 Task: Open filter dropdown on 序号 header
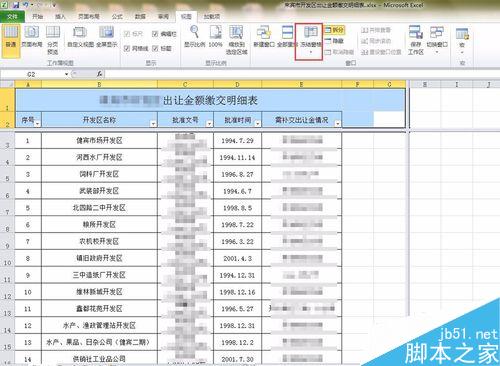[x=37, y=124]
